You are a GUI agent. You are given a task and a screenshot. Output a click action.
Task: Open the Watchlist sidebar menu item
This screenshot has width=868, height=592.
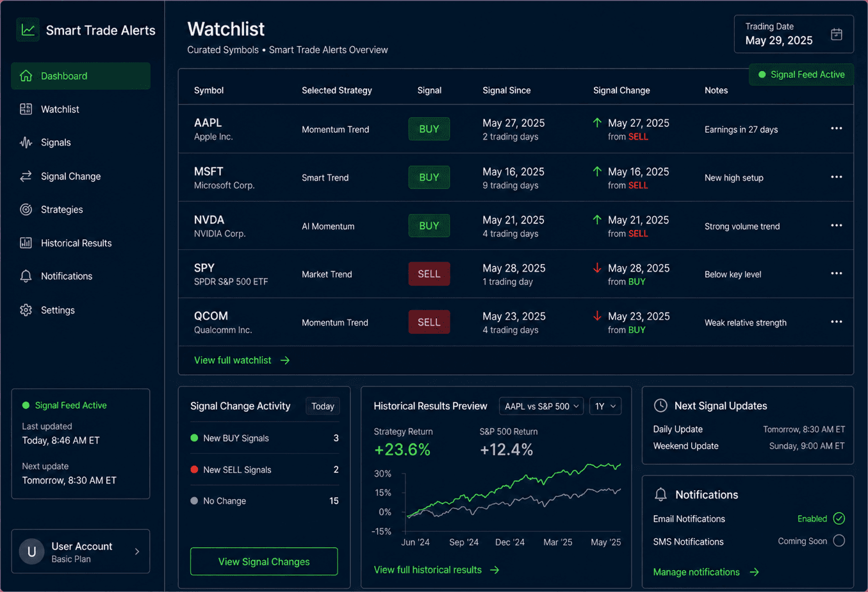[81, 109]
